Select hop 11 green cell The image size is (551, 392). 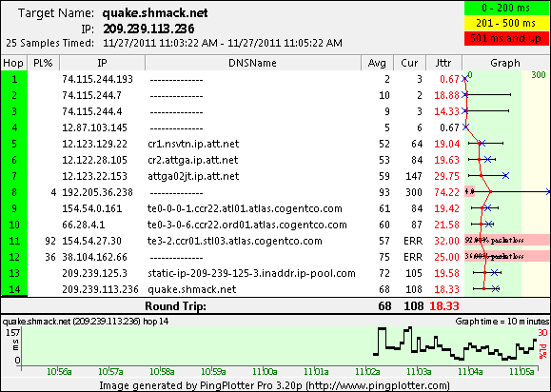coord(14,241)
